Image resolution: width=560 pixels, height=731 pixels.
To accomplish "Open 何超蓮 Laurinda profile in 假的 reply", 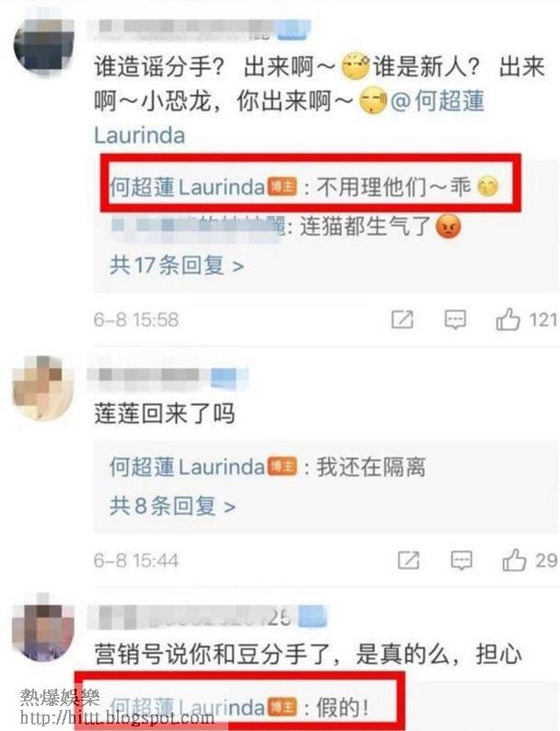I will (188, 708).
